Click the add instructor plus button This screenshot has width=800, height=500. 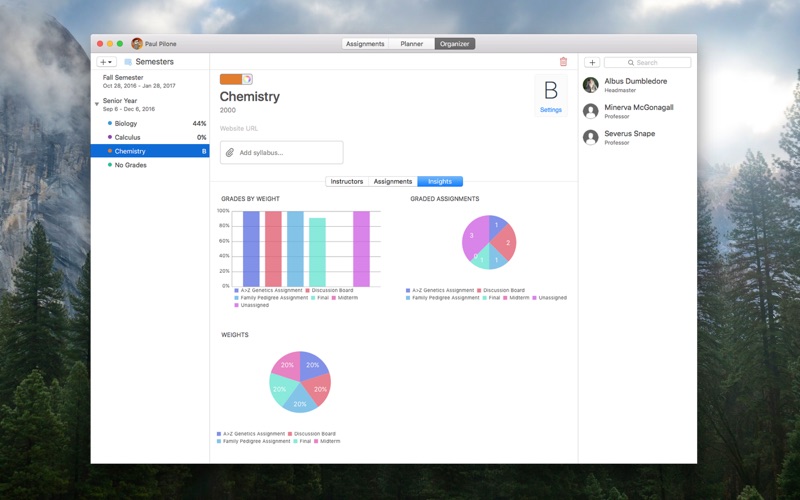[592, 62]
